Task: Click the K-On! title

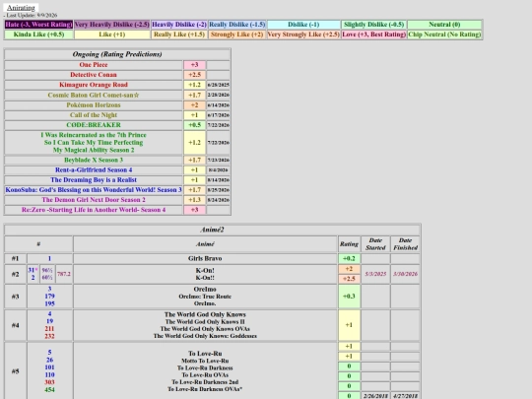Action: click(x=205, y=270)
